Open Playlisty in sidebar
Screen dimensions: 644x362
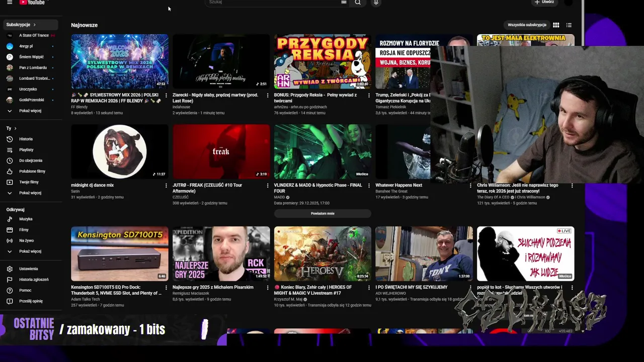(x=31, y=150)
